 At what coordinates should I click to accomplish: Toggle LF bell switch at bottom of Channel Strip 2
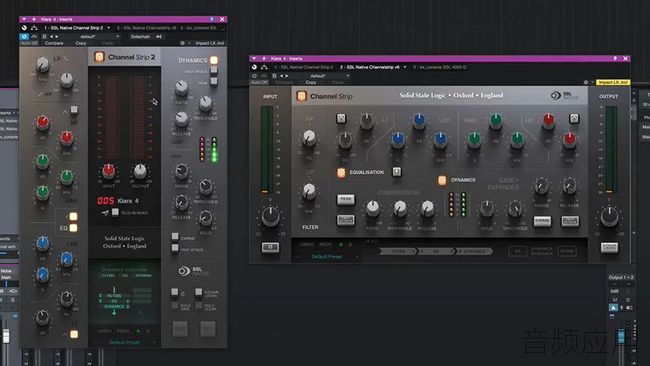(x=74, y=334)
